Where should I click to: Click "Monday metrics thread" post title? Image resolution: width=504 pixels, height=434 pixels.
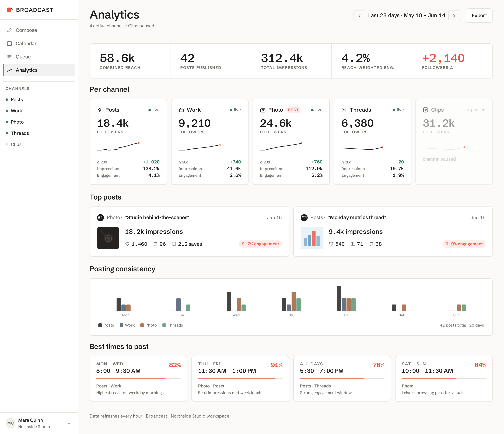click(x=357, y=218)
